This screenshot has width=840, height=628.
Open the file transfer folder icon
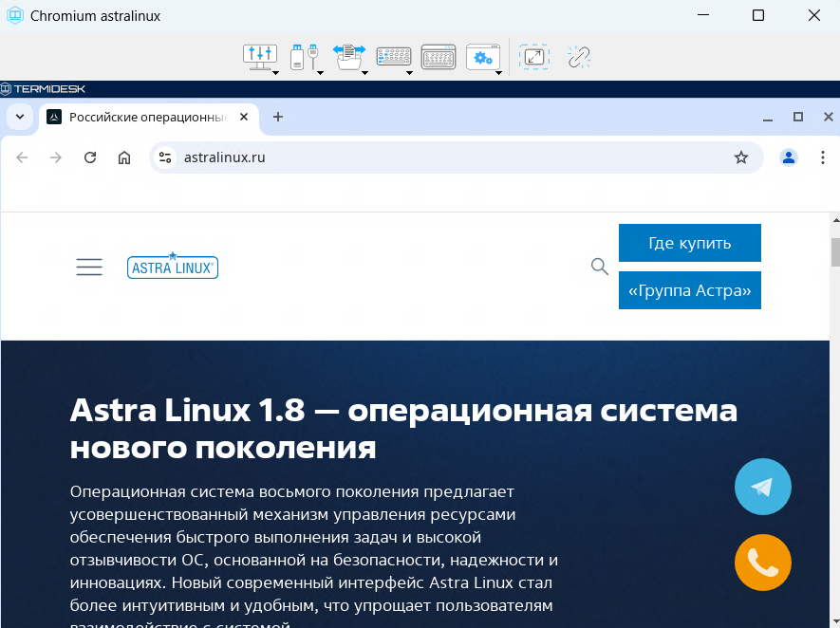tap(346, 57)
